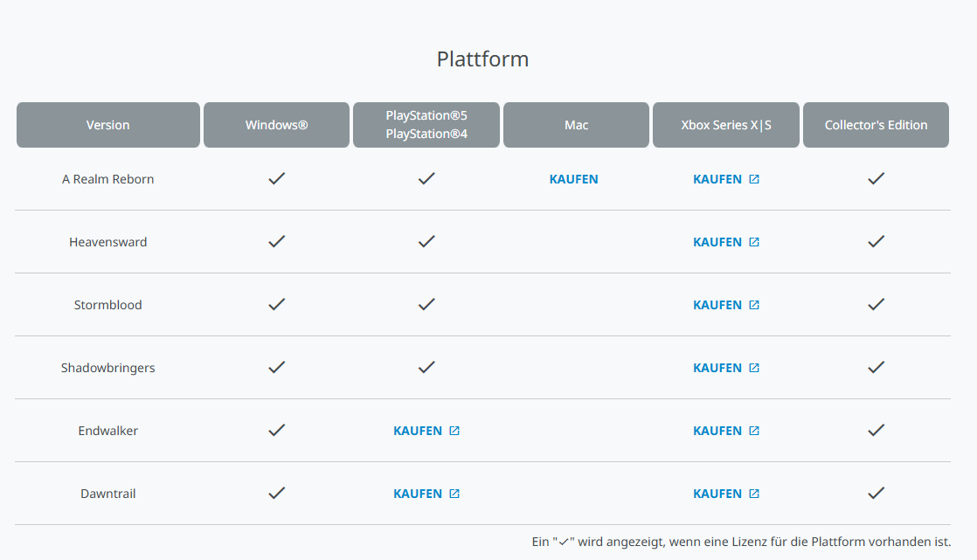Screen dimensions: 977x560
Task: Click the Windows checkmark for Shadowbringers
Action: pyautogui.click(x=277, y=368)
